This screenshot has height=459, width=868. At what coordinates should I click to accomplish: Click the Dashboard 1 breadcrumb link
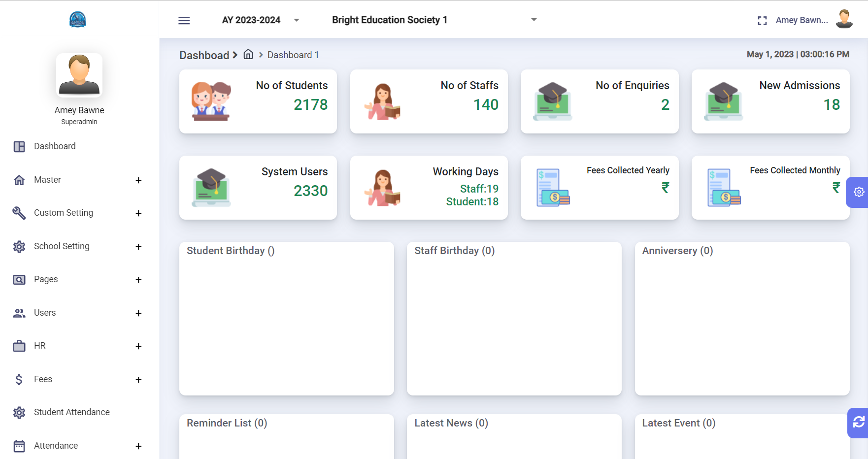293,55
